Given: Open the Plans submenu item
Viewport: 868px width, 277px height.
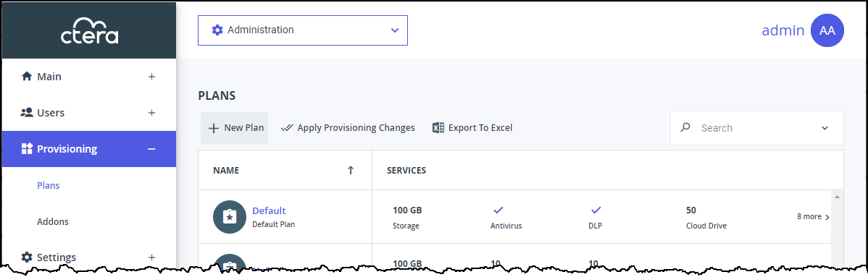Looking at the screenshot, I should pos(48,185).
